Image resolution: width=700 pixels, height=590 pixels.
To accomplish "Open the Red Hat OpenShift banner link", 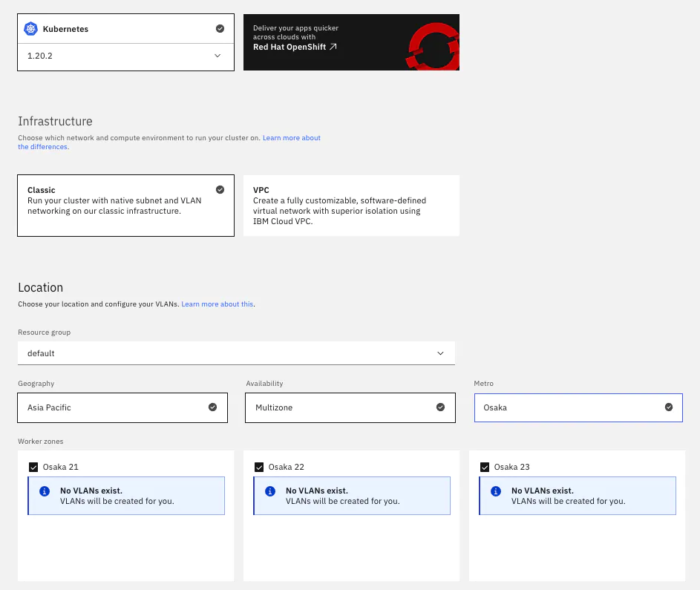I will 351,42.
